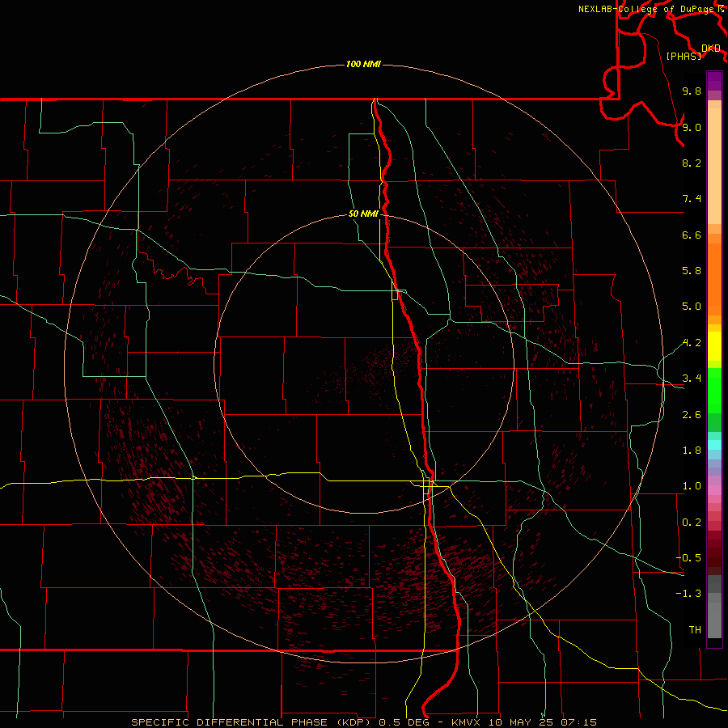Screen dimensions: 728x728
Task: Click the -1.3 value on the color scale
Action: tap(688, 594)
